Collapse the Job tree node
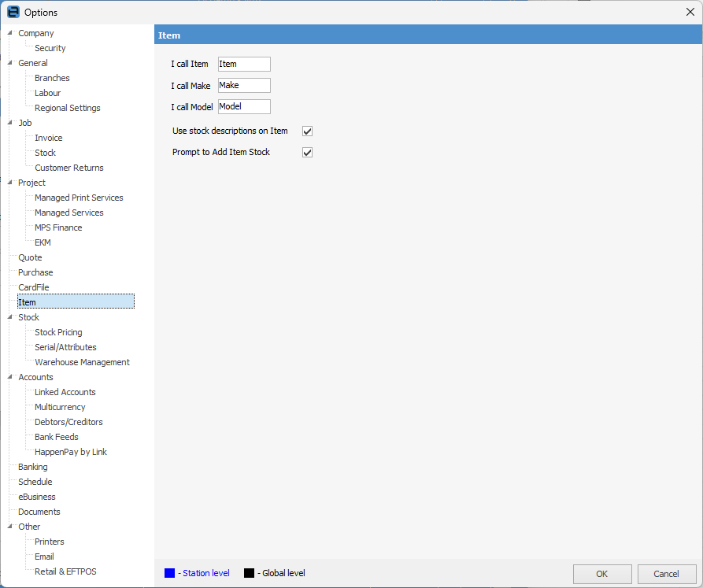This screenshot has width=703, height=588. point(10,122)
